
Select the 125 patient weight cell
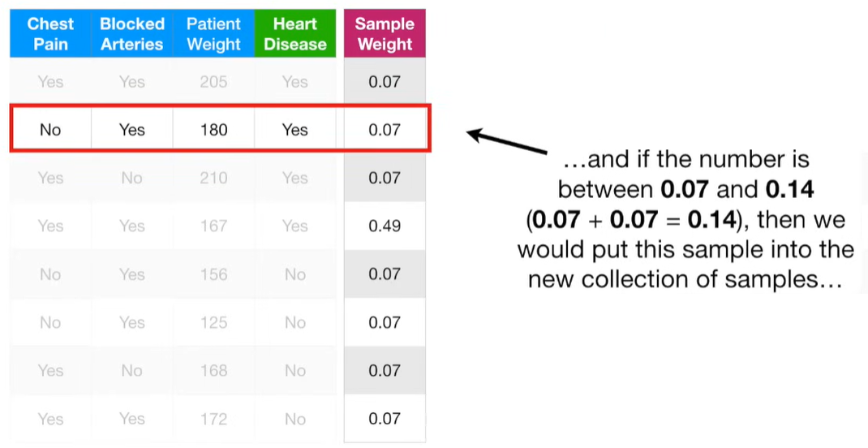coord(213,322)
